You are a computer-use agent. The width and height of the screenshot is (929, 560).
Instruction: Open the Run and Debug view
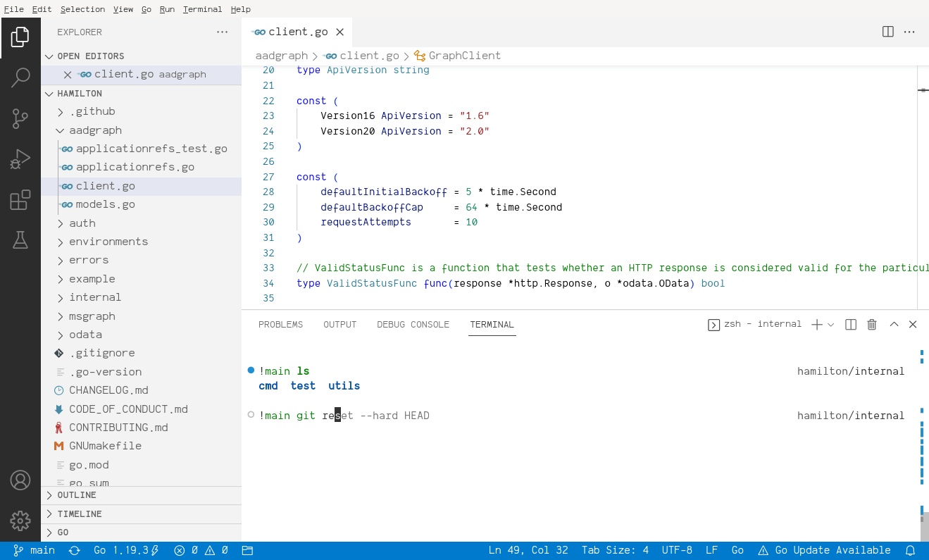tap(20, 159)
